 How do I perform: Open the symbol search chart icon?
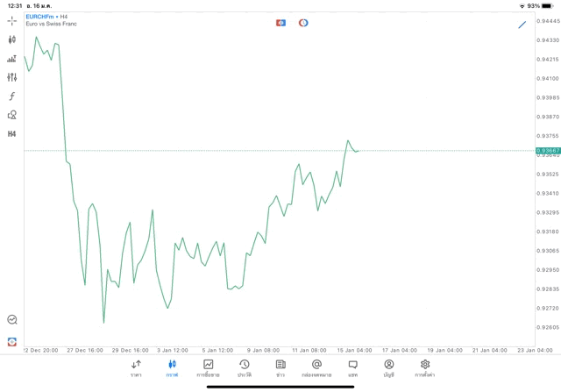pos(12,320)
